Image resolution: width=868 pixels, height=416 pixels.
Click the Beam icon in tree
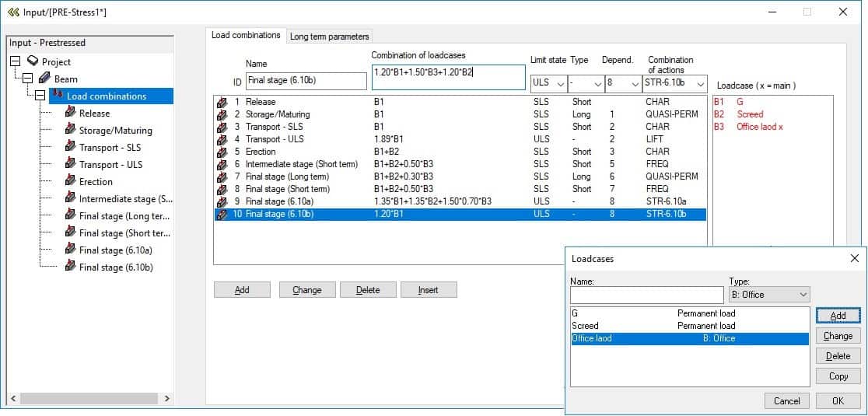45,79
